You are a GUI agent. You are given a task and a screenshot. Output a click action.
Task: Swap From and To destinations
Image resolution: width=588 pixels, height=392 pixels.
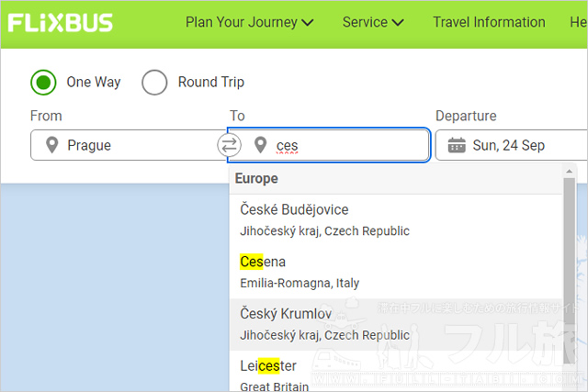[229, 145]
